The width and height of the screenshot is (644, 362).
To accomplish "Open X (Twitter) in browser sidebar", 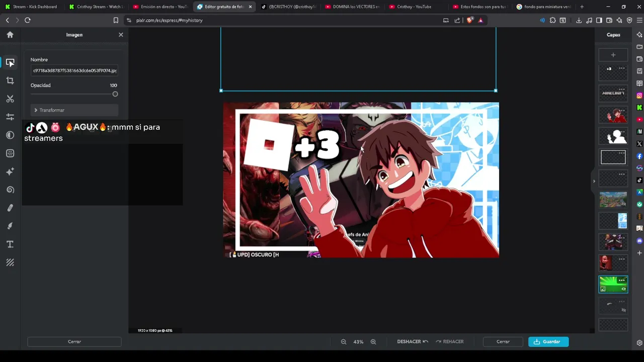I will 639,144.
